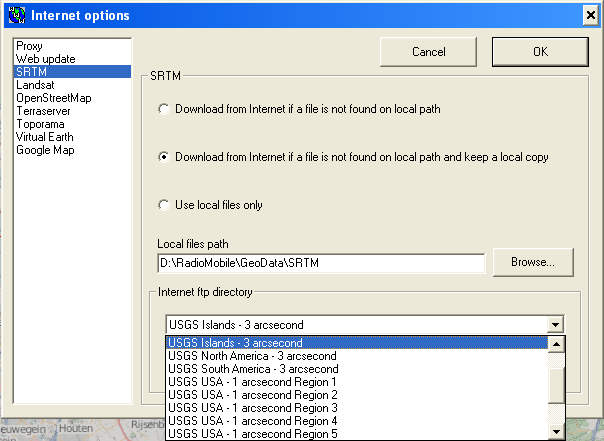Viewport: 604px width, 441px height.
Task: Click the dropdown list scrollbar thumb
Action: click(x=556, y=386)
